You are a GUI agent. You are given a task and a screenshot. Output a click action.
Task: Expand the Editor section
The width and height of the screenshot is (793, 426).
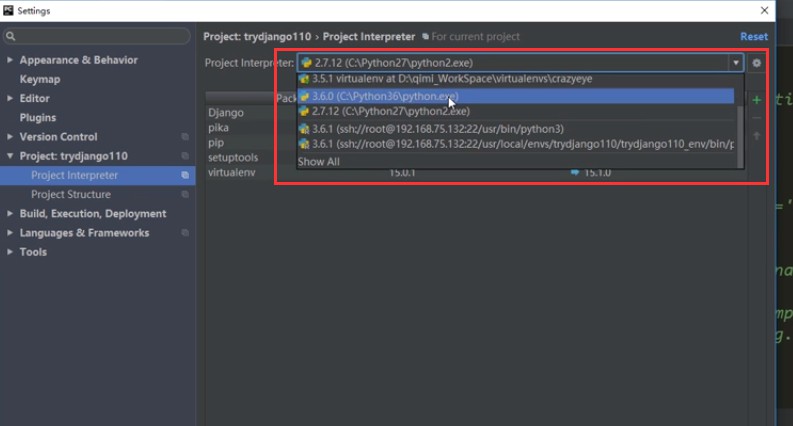coord(10,98)
